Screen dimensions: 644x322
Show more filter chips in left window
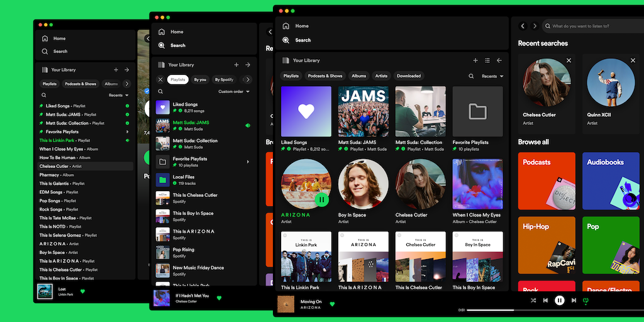pos(126,84)
